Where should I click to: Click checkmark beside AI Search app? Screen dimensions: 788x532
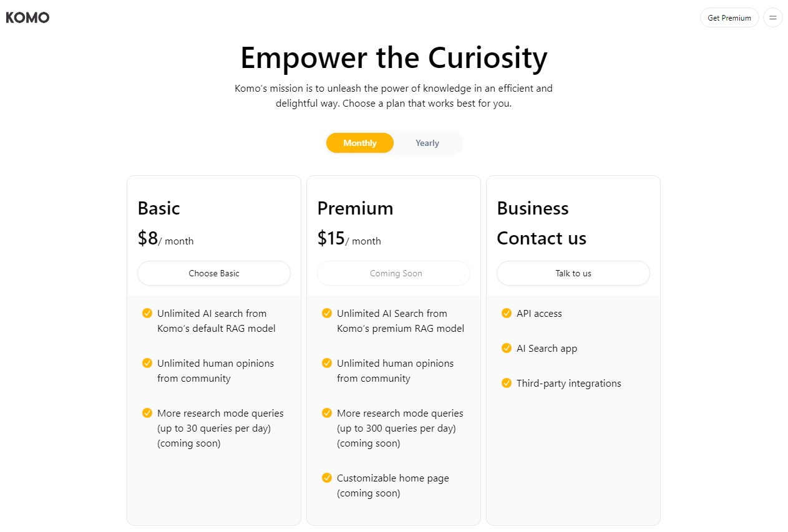[507, 348]
